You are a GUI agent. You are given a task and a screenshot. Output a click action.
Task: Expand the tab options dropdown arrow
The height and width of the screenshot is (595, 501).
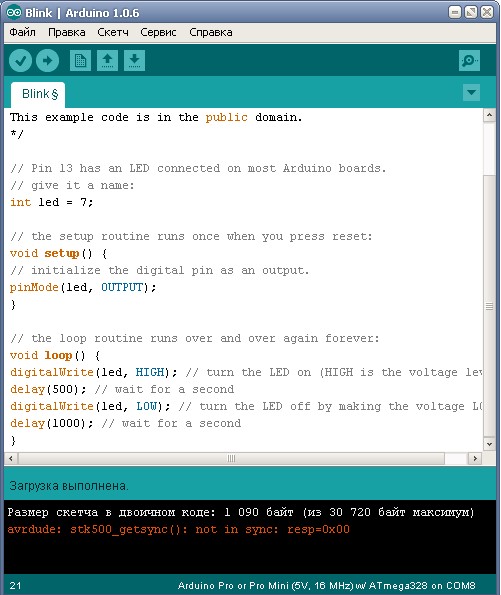[x=471, y=93]
